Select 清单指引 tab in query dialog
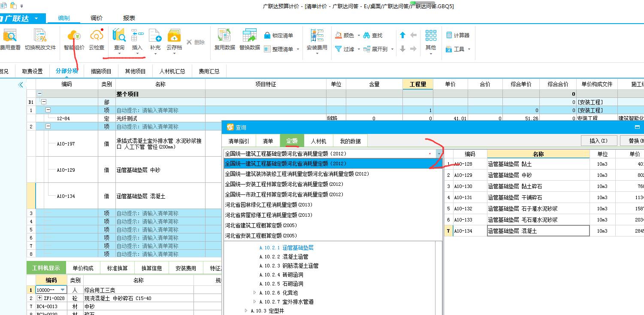 pyautogui.click(x=239, y=141)
